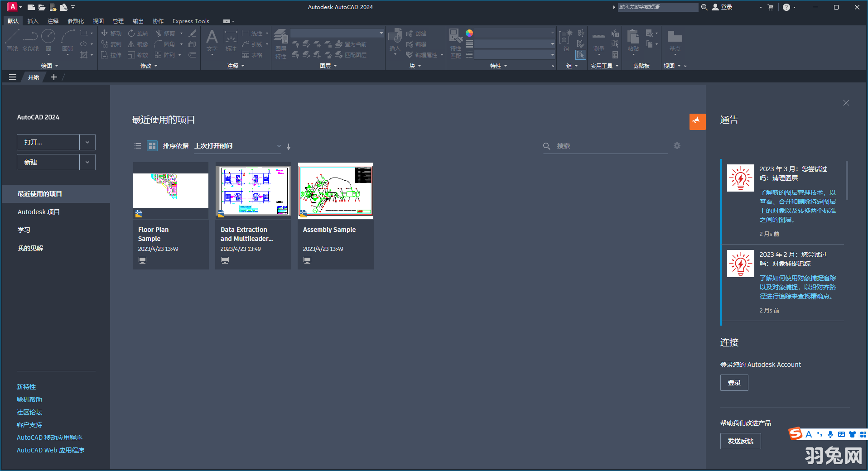Open the Manage (管理) ribbon tab

(118, 21)
